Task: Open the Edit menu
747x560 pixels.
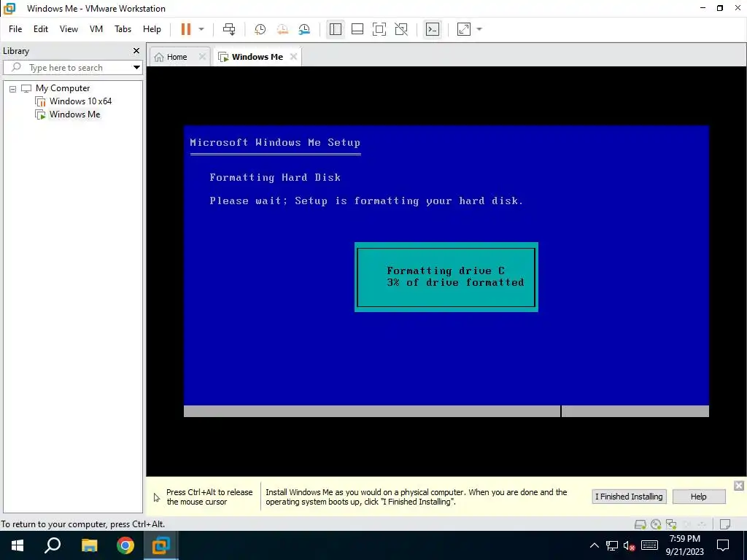Action: click(x=41, y=29)
